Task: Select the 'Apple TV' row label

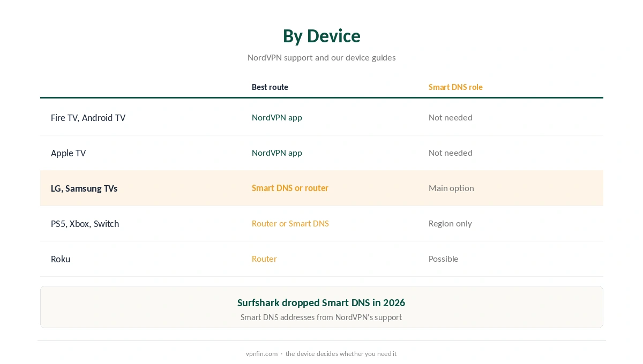Action: coord(68,153)
